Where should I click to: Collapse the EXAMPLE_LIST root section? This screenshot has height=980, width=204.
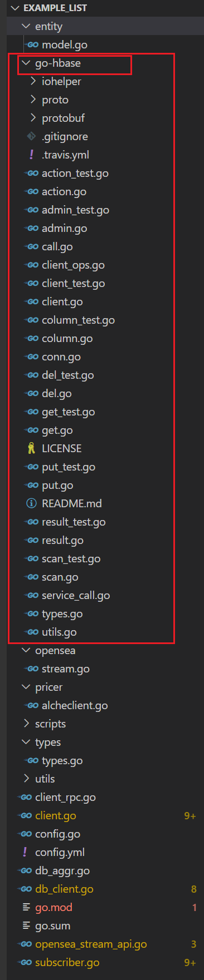pos(14,8)
